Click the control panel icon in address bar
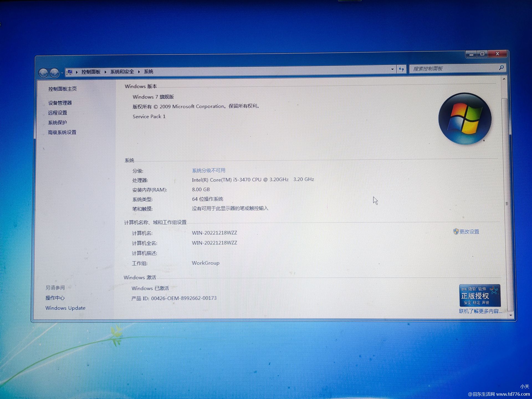 (70, 72)
